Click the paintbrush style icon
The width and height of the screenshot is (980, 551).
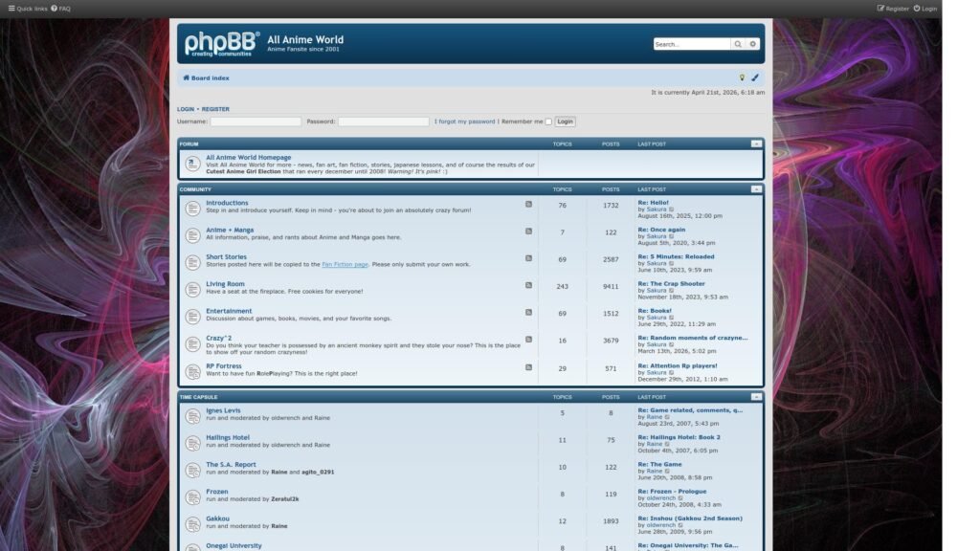click(755, 78)
